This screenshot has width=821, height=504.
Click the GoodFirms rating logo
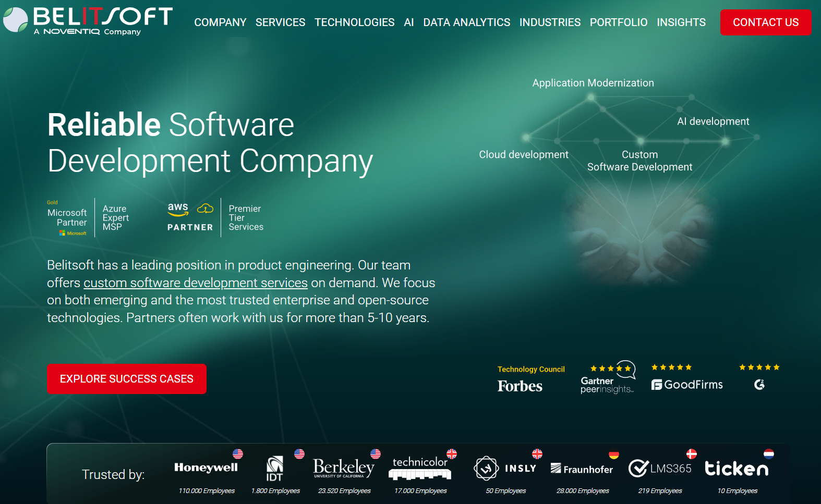(x=687, y=378)
